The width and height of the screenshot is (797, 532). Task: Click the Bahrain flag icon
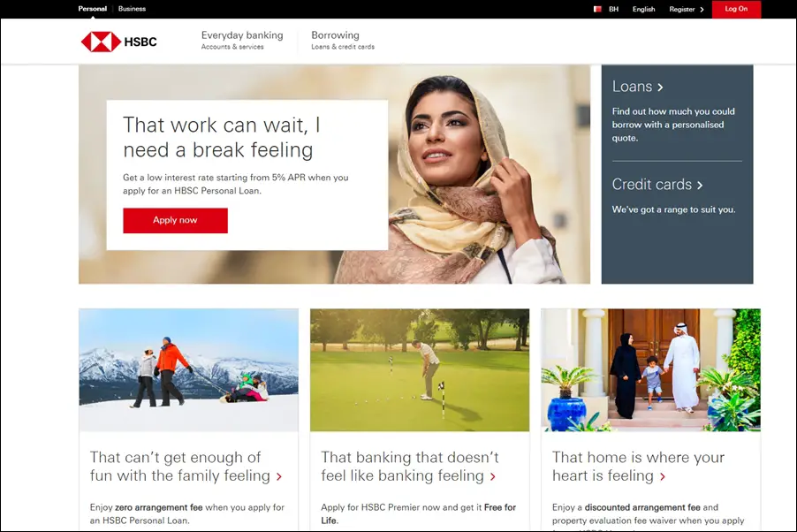597,9
